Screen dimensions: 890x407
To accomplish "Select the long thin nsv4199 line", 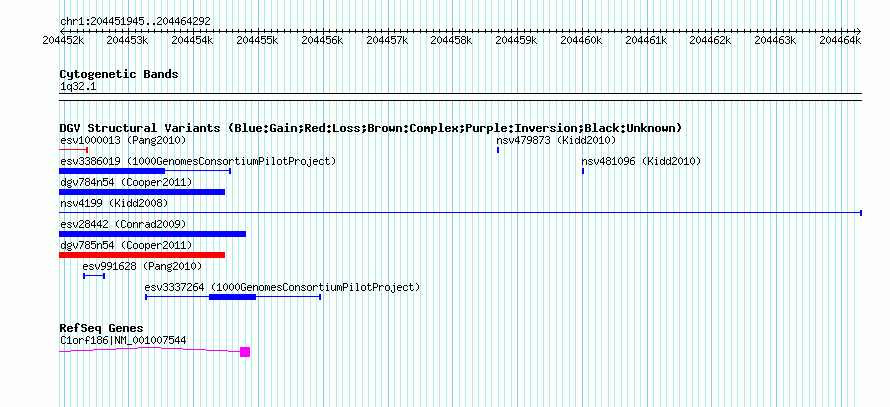I will tap(460, 213).
